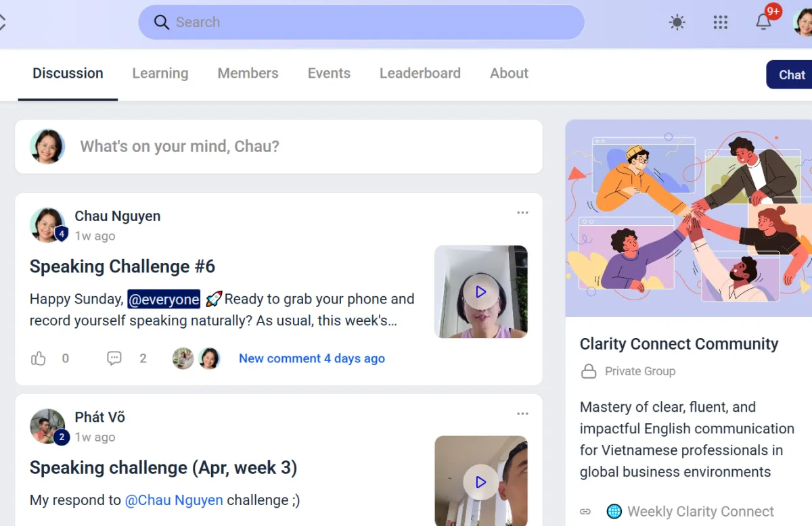Image resolution: width=812 pixels, height=526 pixels.
Task: Open "New comment 4 days ago" link
Action: (312, 358)
